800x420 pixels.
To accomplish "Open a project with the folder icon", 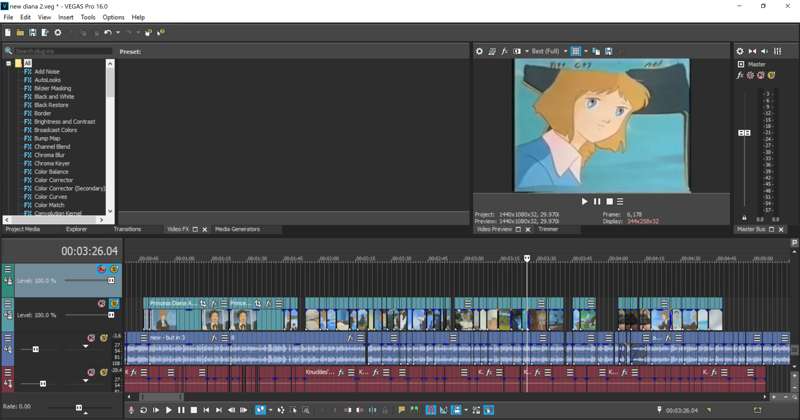I will click(x=20, y=33).
